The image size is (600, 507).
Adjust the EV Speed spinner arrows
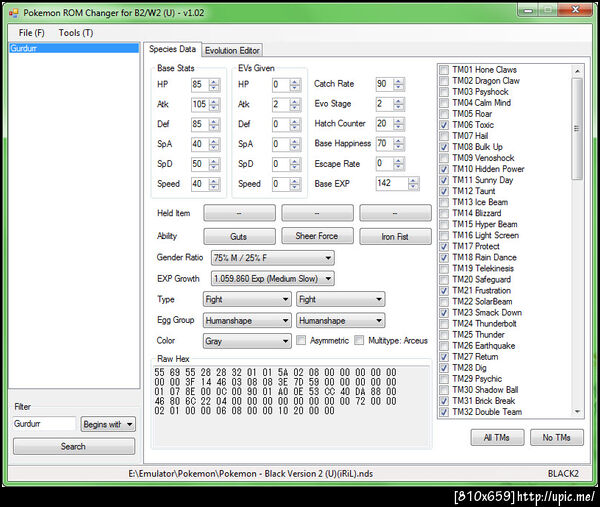click(295, 184)
